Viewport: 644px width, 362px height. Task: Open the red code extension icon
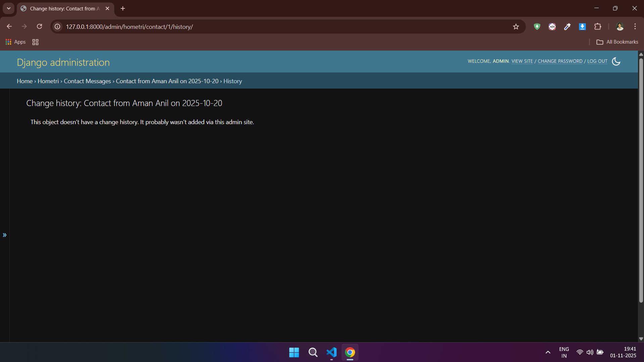[552, 27]
